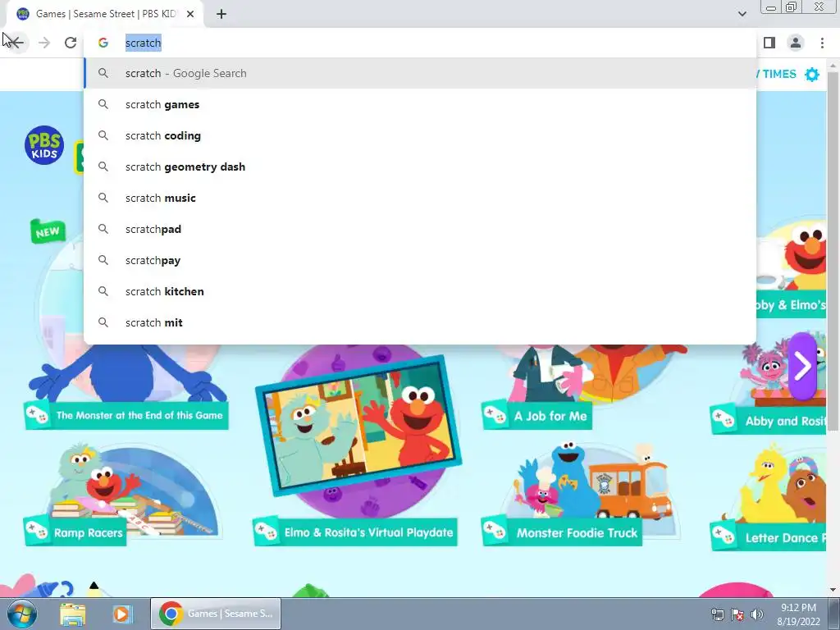840x630 pixels.
Task: Click the green NEW badge
Action: coord(48,231)
